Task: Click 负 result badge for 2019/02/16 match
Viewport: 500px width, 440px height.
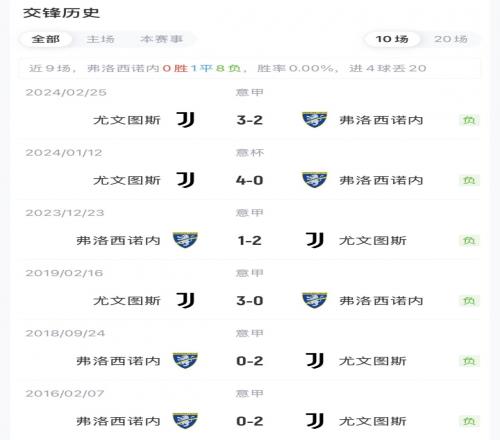Action: (x=469, y=301)
